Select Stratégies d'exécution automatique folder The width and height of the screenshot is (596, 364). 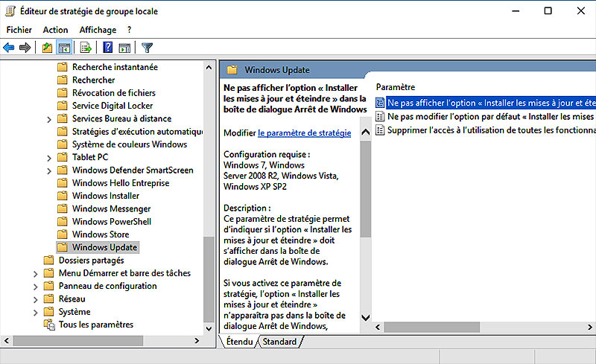tap(137, 132)
